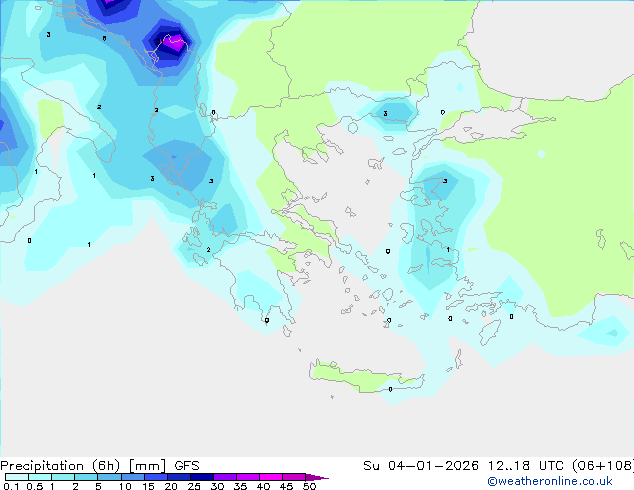Viewport: 634px width, 490px height.
Task: Click the '30' legend scale label
Action: click(x=217, y=486)
